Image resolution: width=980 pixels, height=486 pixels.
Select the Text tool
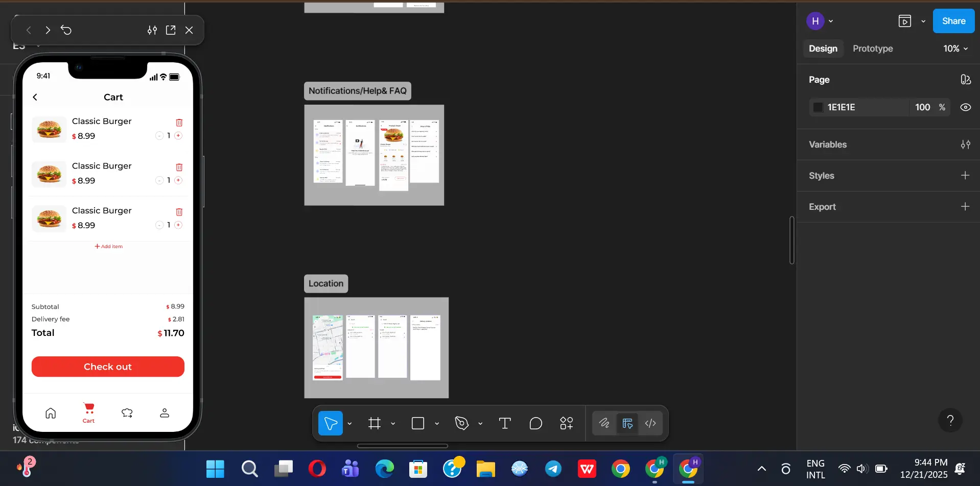pos(504,423)
